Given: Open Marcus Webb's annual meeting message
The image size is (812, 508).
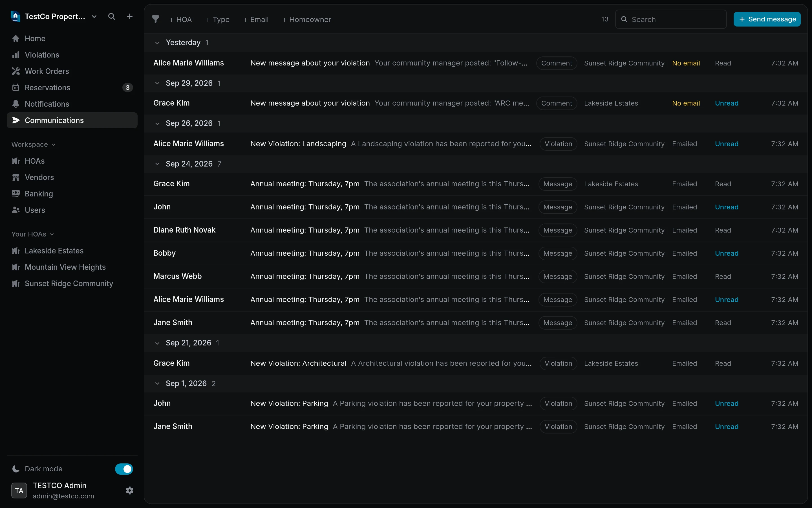Looking at the screenshot, I should [x=476, y=277].
